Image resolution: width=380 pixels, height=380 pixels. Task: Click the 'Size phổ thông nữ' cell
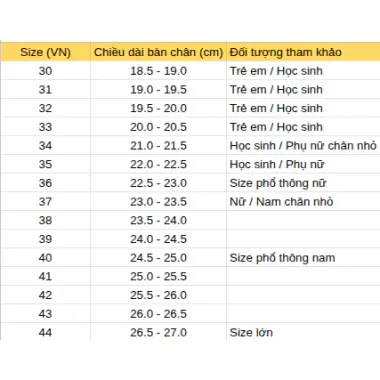click(303, 183)
